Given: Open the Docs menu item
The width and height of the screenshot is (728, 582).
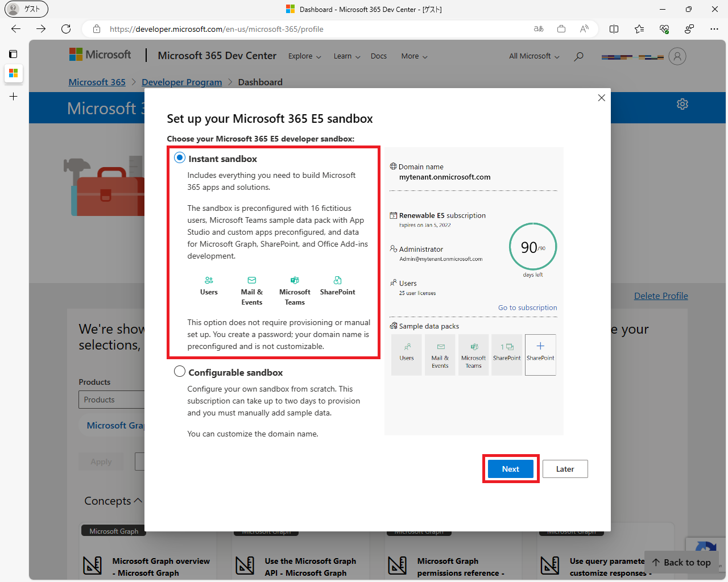Looking at the screenshot, I should pos(379,56).
